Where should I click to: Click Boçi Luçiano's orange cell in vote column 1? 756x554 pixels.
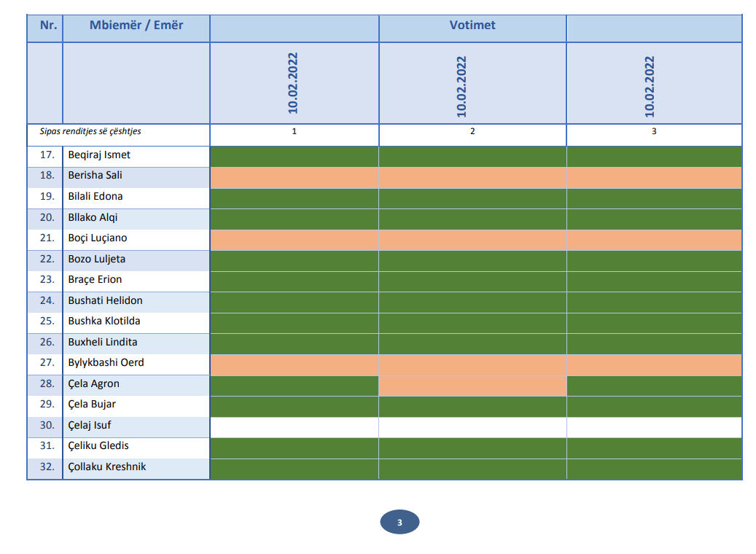coord(295,239)
